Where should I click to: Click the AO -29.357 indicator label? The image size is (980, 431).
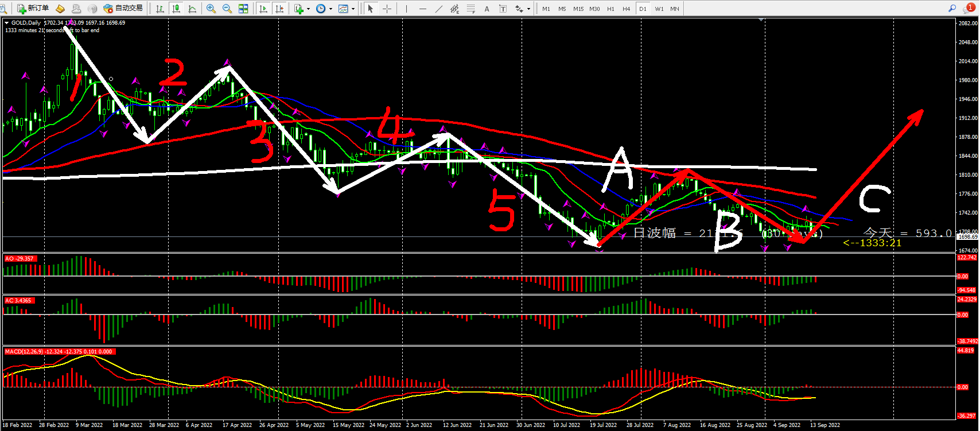[20, 259]
